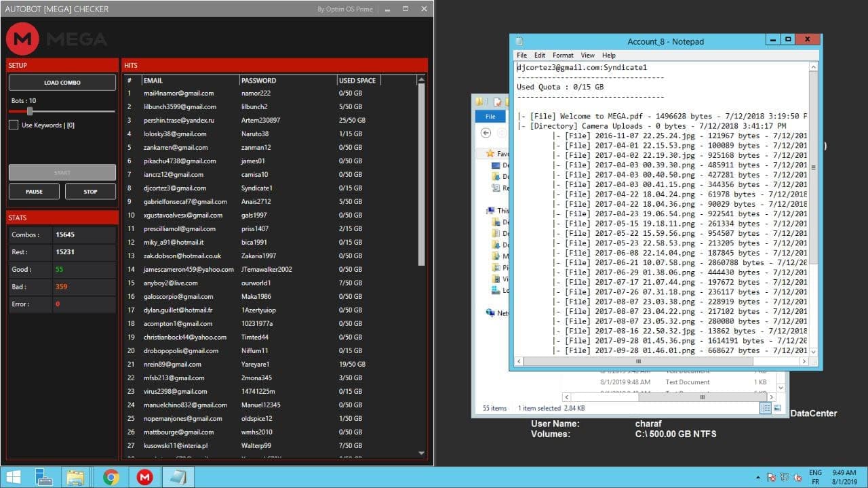Click the muted speaker tray icon
The width and height of the screenshot is (868, 488).
point(797,477)
